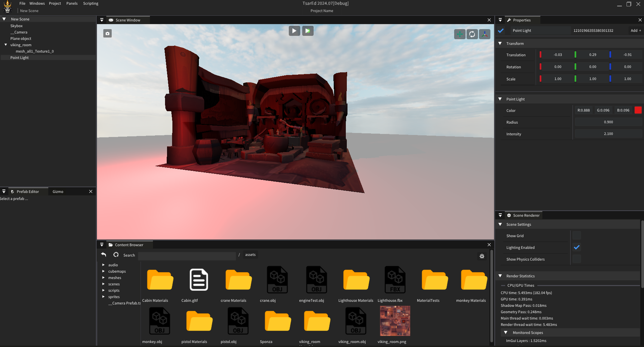Click the green play-step button

pos(308,31)
